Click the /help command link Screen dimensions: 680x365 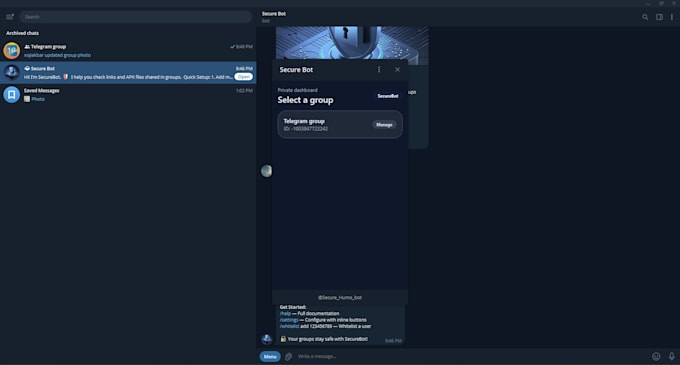[285, 313]
